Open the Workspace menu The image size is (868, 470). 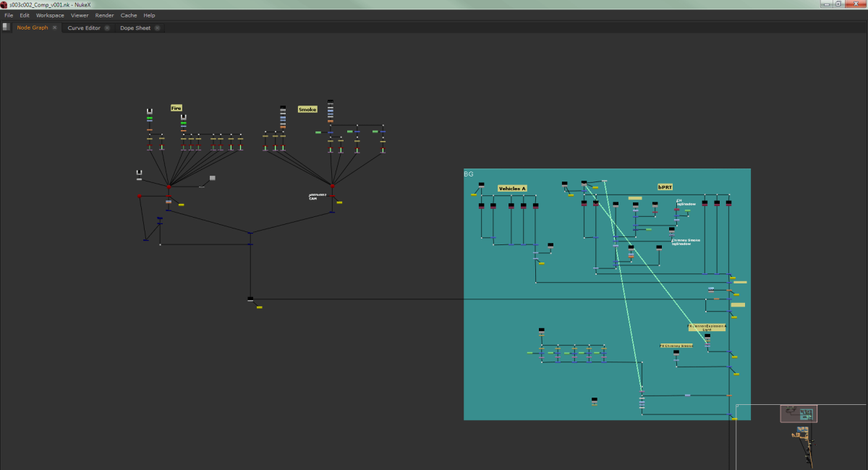(49, 15)
